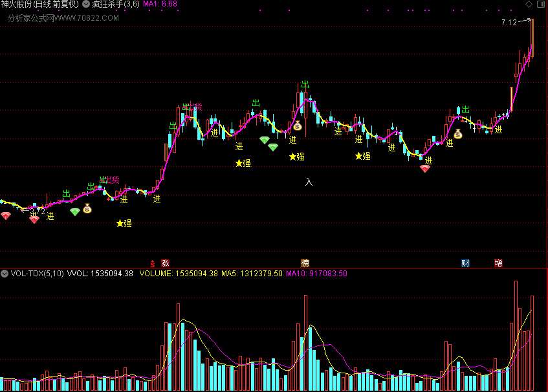The image size is (548, 392).
Task: Click the rightmost money bag icon
Action: (458, 134)
